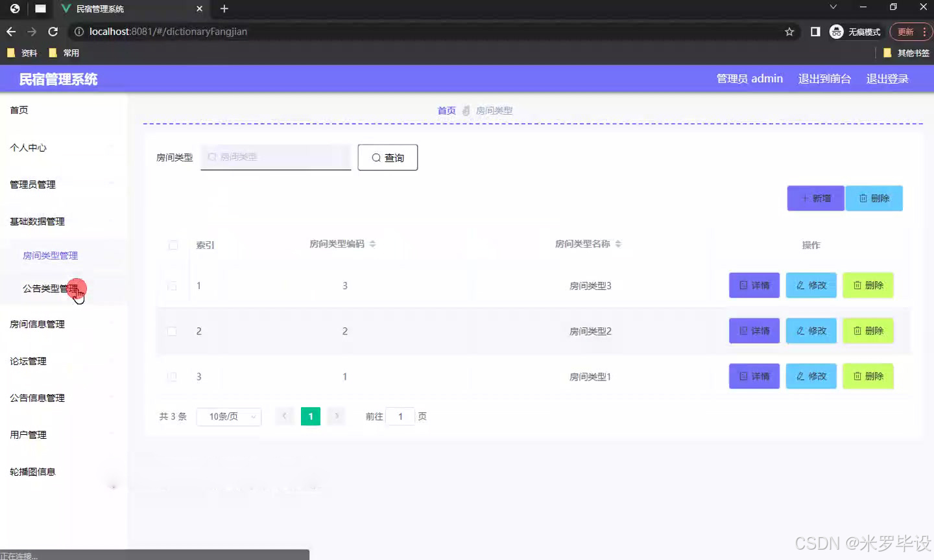Expand 房间信息管理 sidebar menu
The width and height of the screenshot is (934, 560).
pyautogui.click(x=63, y=324)
